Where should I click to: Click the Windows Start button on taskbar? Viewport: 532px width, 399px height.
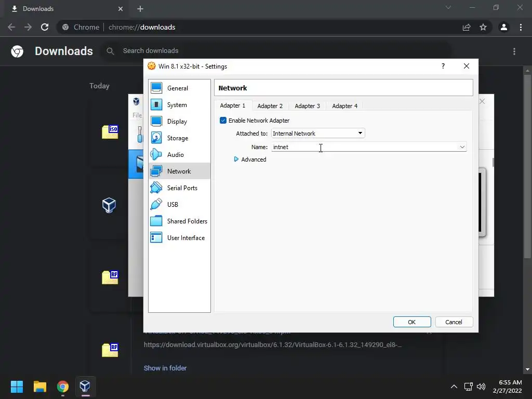tap(17, 387)
